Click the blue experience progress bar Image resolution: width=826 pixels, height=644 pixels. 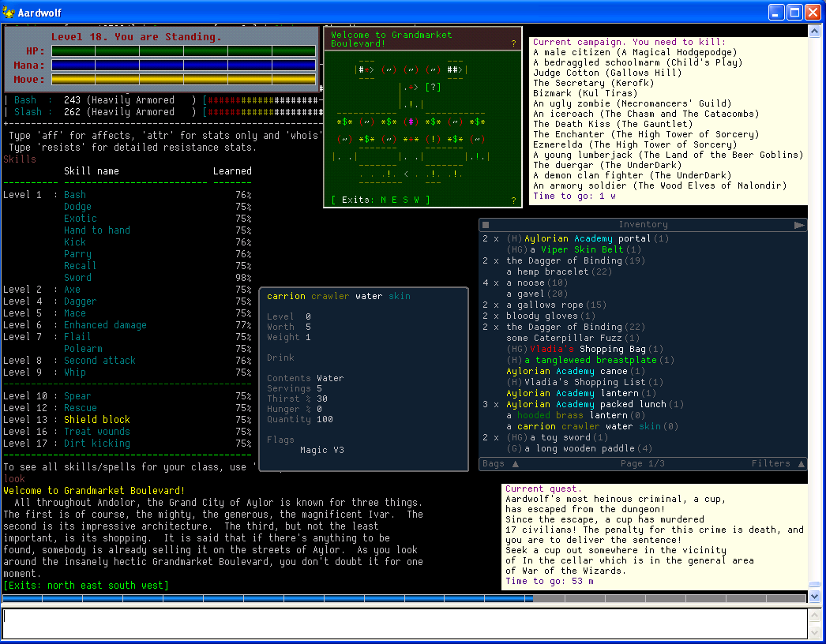coord(268,599)
